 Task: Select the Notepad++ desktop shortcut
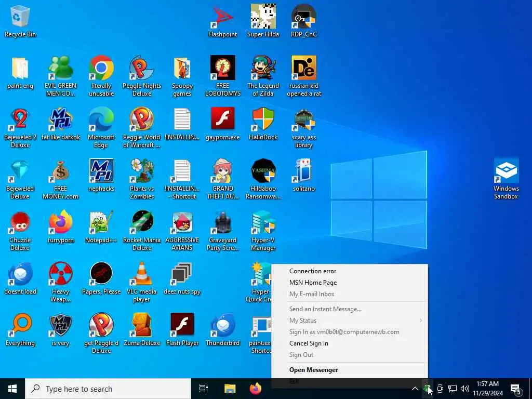click(x=101, y=227)
